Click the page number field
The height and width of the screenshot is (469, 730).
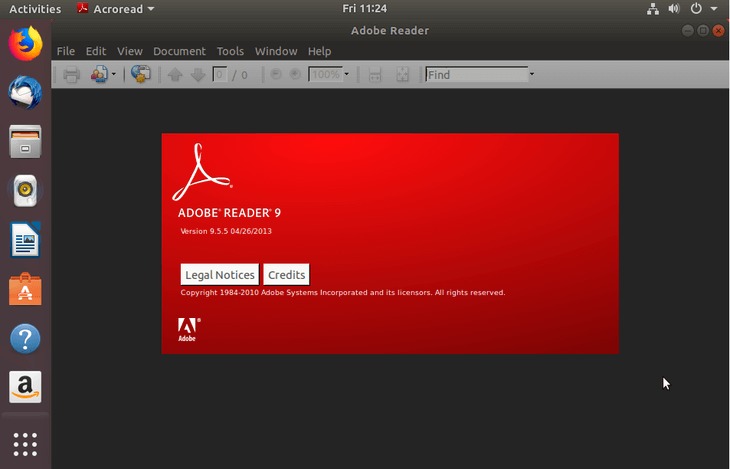220,75
